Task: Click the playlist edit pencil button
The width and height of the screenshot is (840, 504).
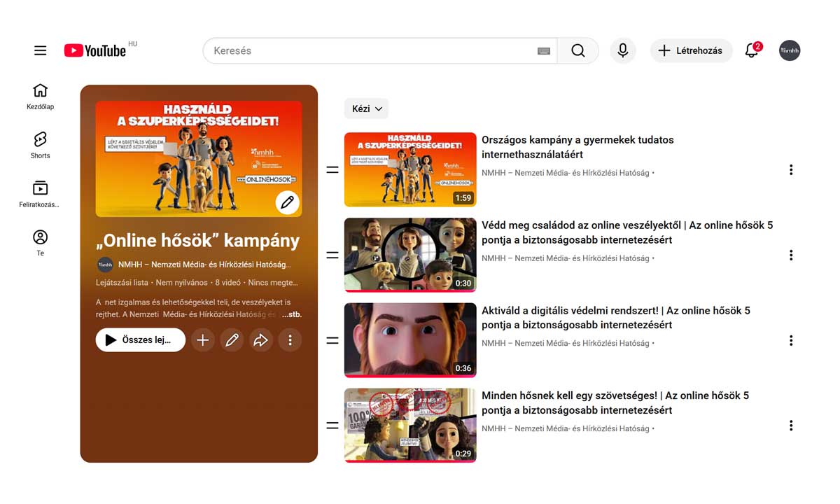Action: [232, 340]
